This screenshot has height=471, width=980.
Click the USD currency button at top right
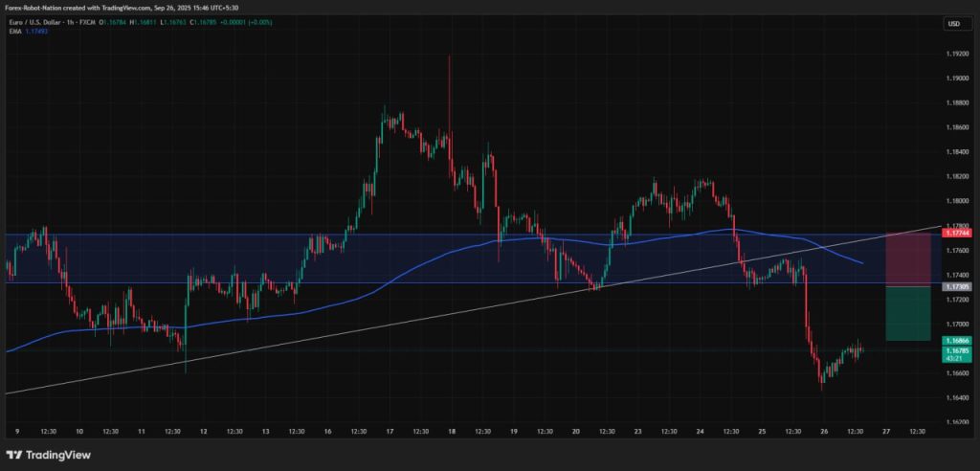pos(953,23)
